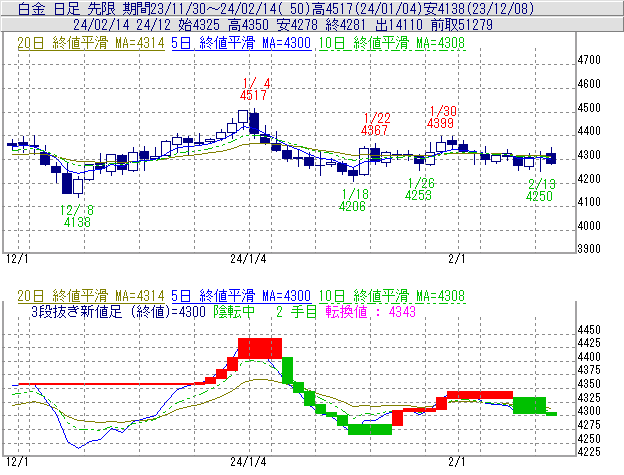Click the 1/30 high 4399 label

point(442,117)
